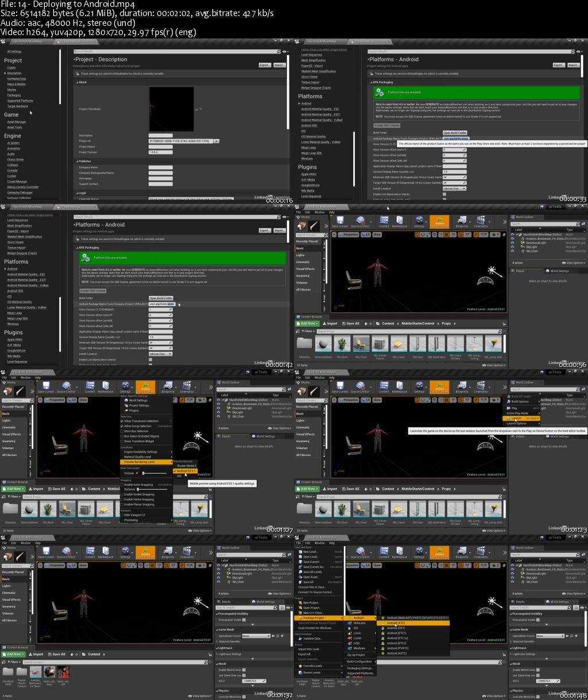Click Validate Data icon in File menu

(x=300, y=639)
